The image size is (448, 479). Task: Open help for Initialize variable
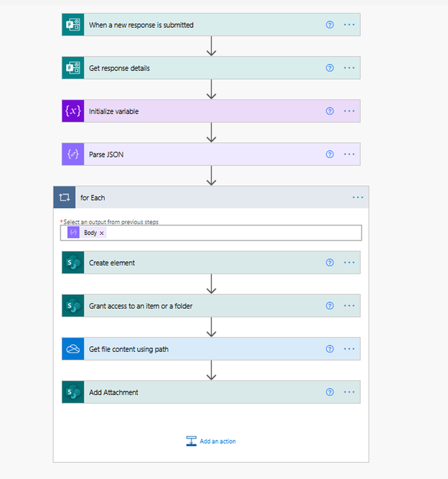(x=330, y=111)
